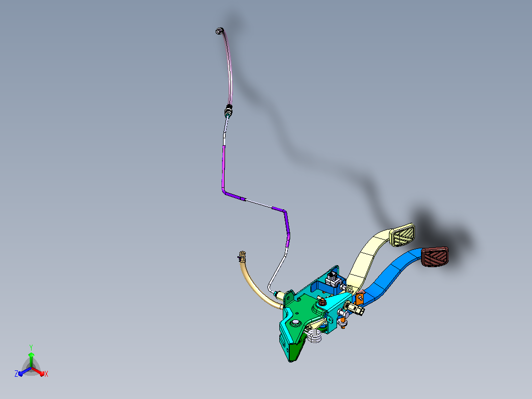Screen dimensions: 532x399
Task: Click the green Y axis of the triad
Action: tap(31, 359)
